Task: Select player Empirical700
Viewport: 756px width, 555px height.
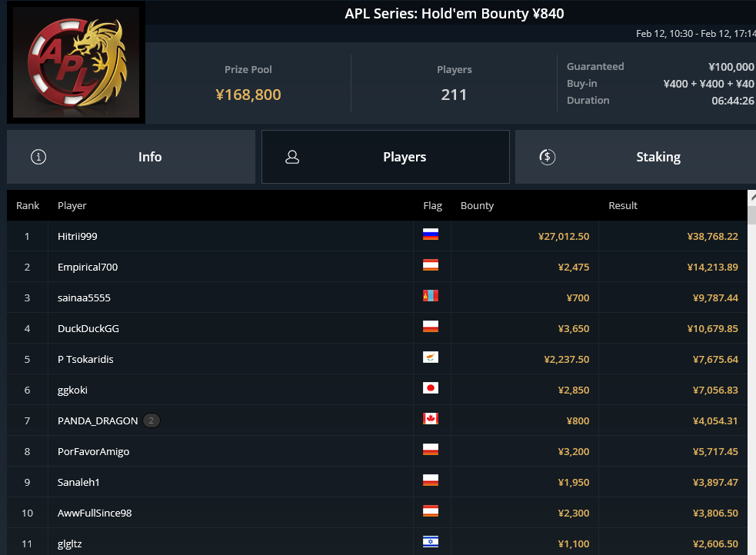Action: point(87,267)
